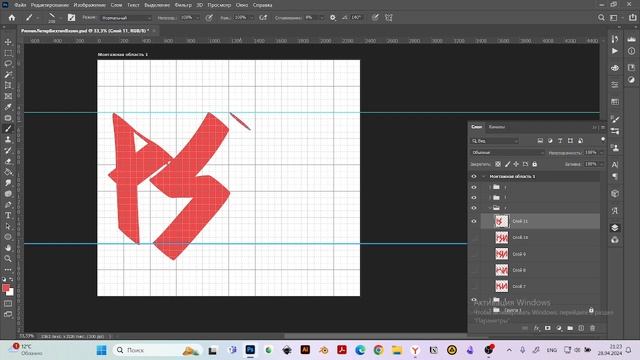Click the search magnifier at top right
This screenshot has width=640, height=360.
(601, 18)
